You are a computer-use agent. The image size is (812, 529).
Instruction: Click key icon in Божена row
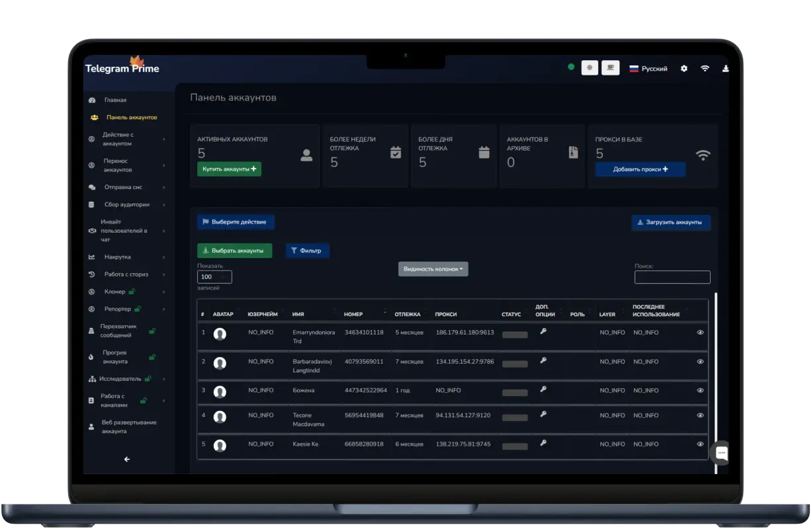click(543, 389)
